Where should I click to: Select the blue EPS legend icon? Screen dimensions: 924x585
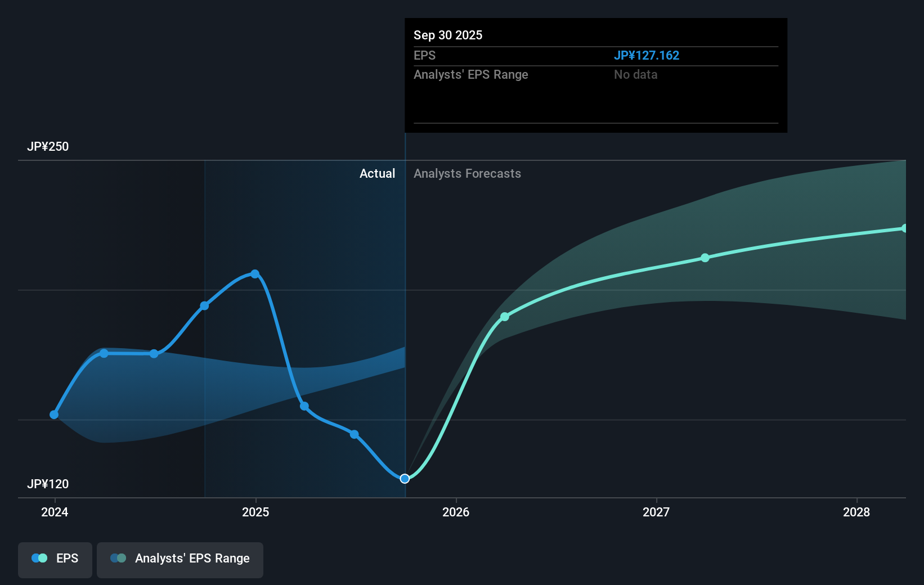39,557
